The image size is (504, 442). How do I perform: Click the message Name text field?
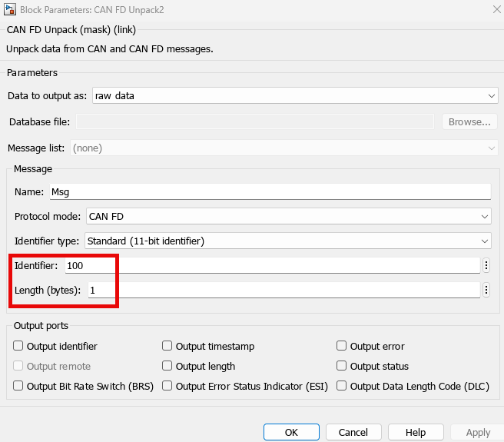(x=269, y=192)
